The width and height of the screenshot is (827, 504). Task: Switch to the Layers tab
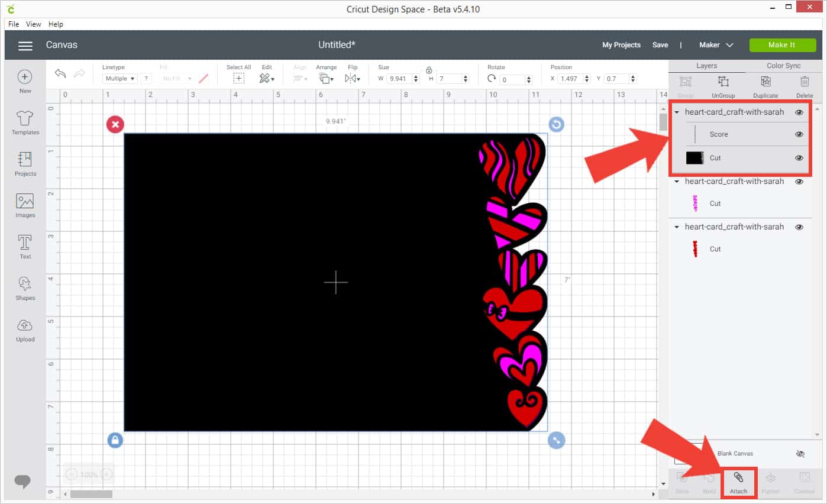[x=707, y=66]
